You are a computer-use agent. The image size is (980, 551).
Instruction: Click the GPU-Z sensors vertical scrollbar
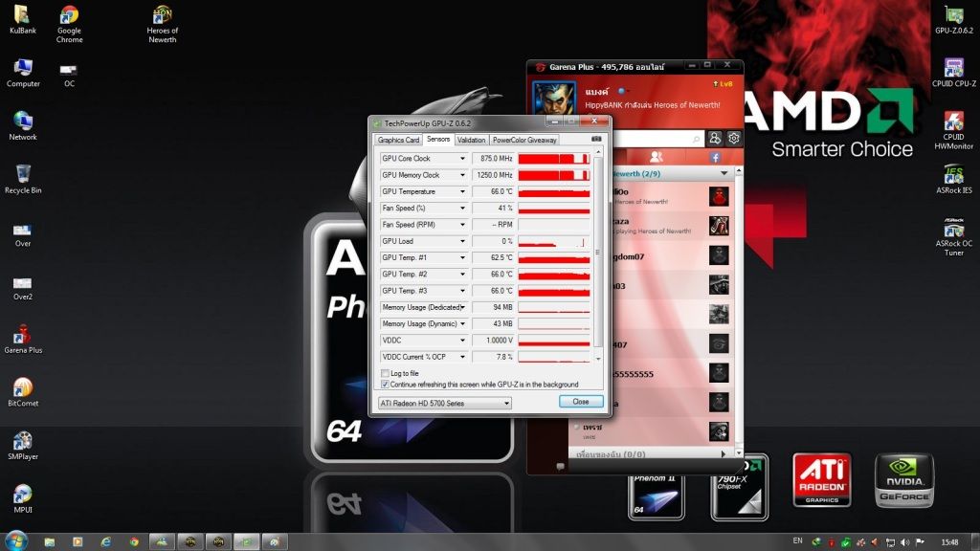[x=598, y=249]
